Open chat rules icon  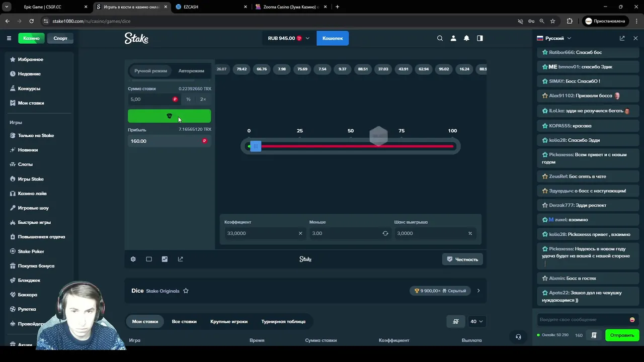[594, 335]
